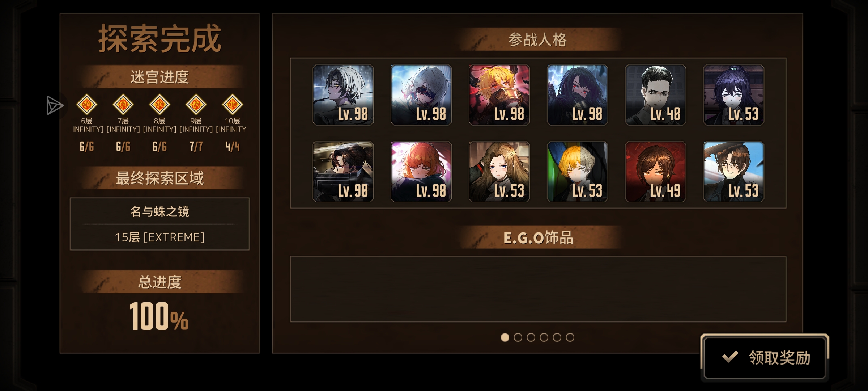Select the 6层 INFINITY clear badge
The height and width of the screenshot is (391, 868).
[86, 105]
